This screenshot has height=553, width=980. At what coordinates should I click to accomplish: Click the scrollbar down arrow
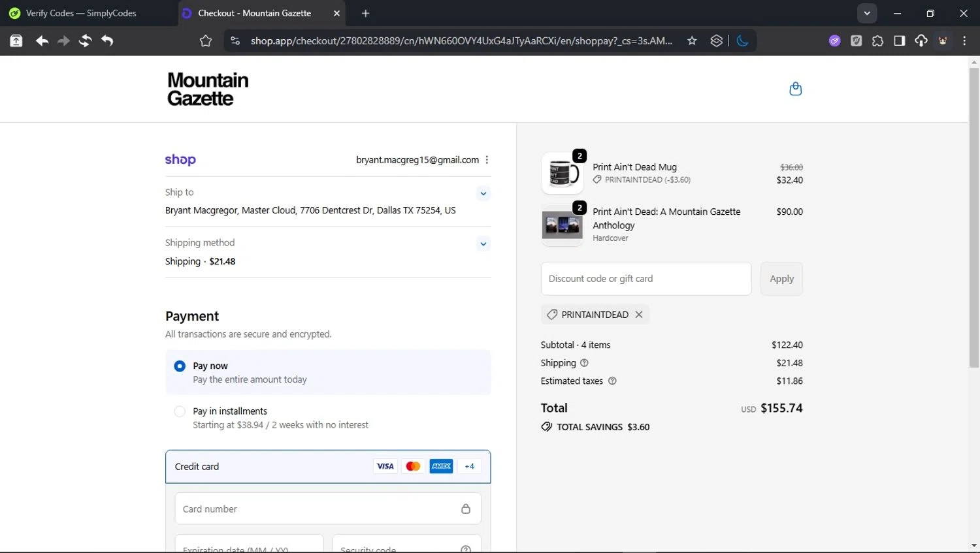point(974,546)
